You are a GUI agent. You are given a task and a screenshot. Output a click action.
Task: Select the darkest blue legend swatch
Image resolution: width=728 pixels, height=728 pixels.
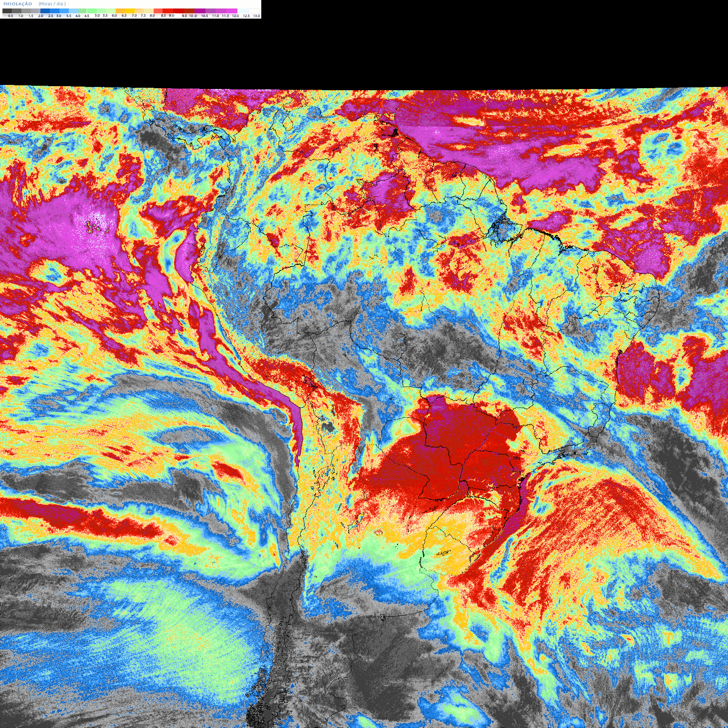[45, 11]
